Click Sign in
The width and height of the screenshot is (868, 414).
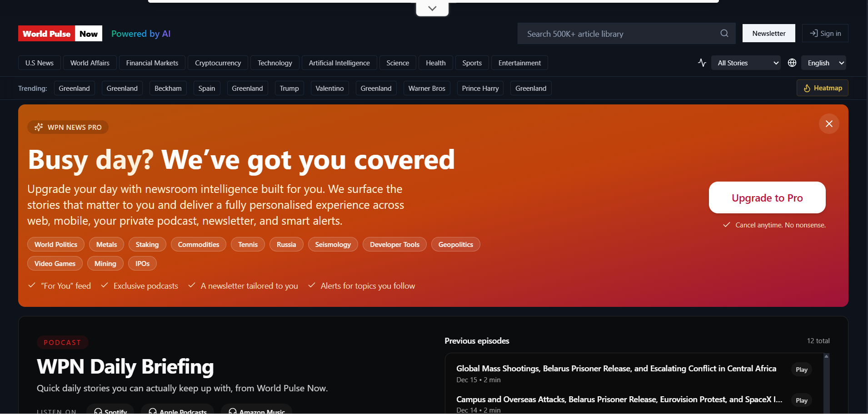[825, 33]
